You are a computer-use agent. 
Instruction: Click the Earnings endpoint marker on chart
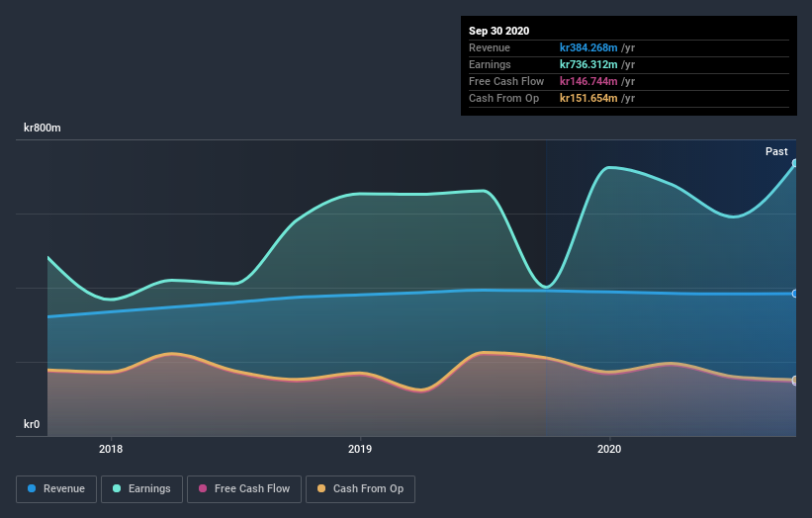tap(795, 163)
